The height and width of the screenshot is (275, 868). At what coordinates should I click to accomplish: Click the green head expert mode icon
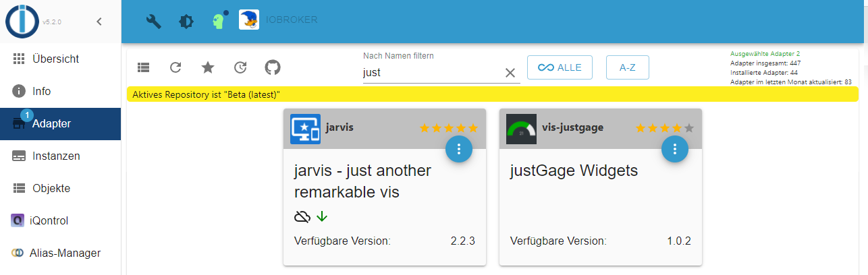pyautogui.click(x=218, y=21)
